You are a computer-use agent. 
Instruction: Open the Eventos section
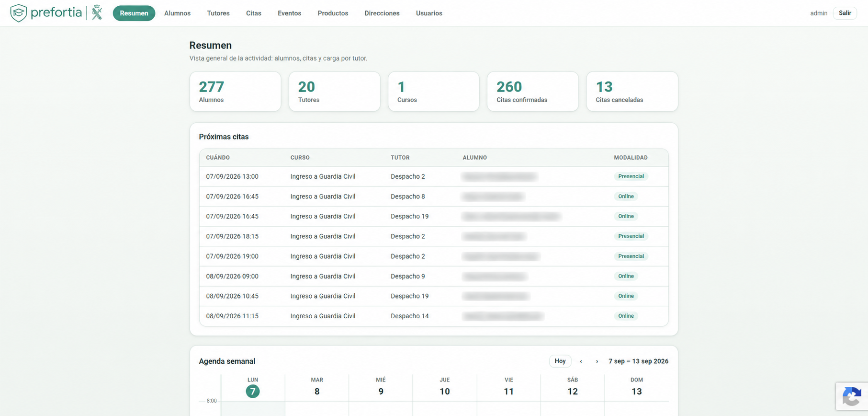point(289,13)
